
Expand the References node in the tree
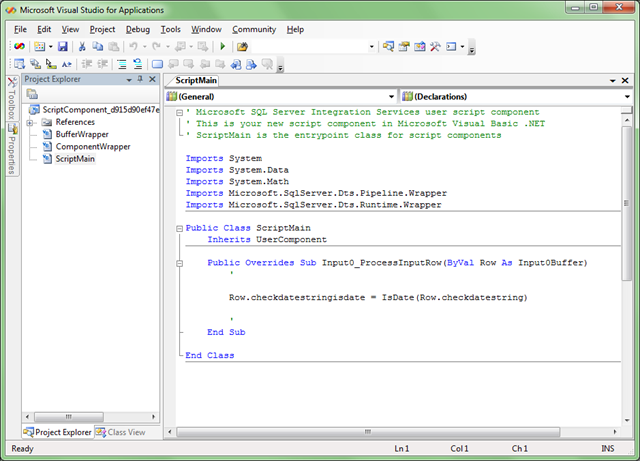31,122
